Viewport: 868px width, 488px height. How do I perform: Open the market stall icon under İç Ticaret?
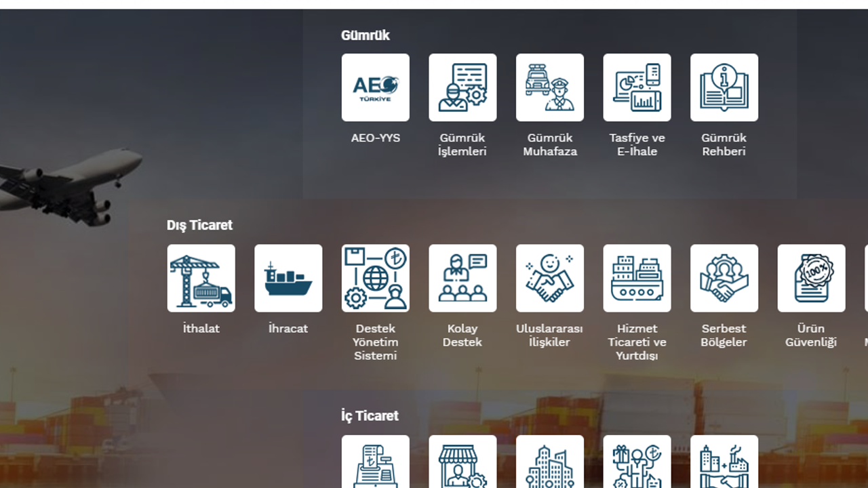tap(462, 462)
